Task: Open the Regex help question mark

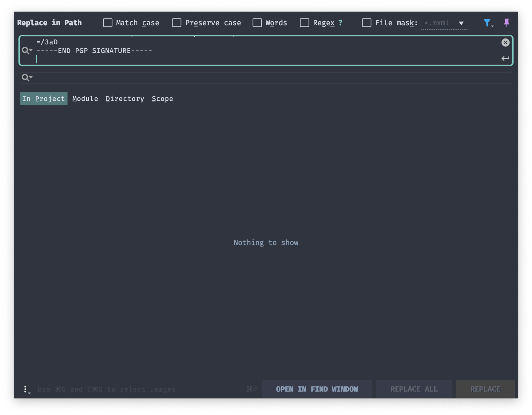Action: click(340, 23)
